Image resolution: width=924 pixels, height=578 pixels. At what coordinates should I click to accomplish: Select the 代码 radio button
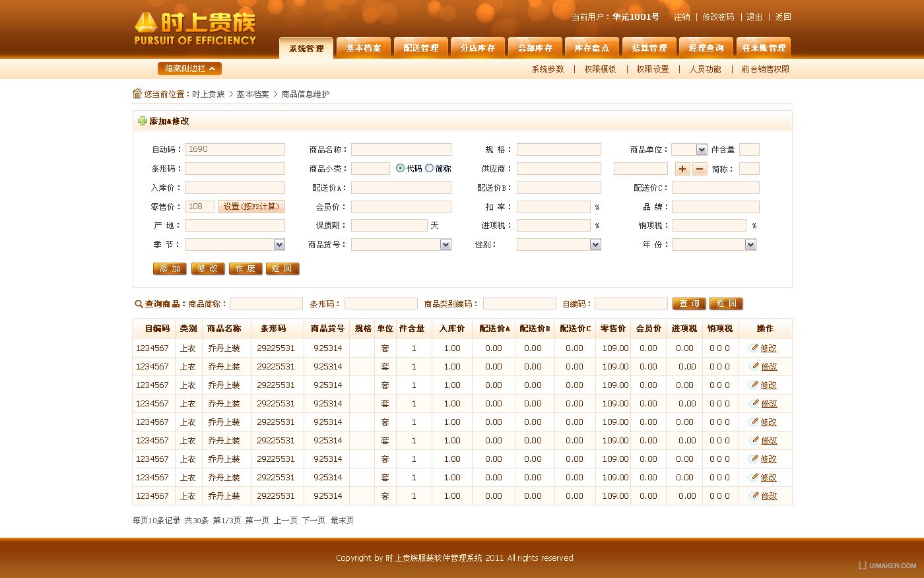[x=400, y=168]
